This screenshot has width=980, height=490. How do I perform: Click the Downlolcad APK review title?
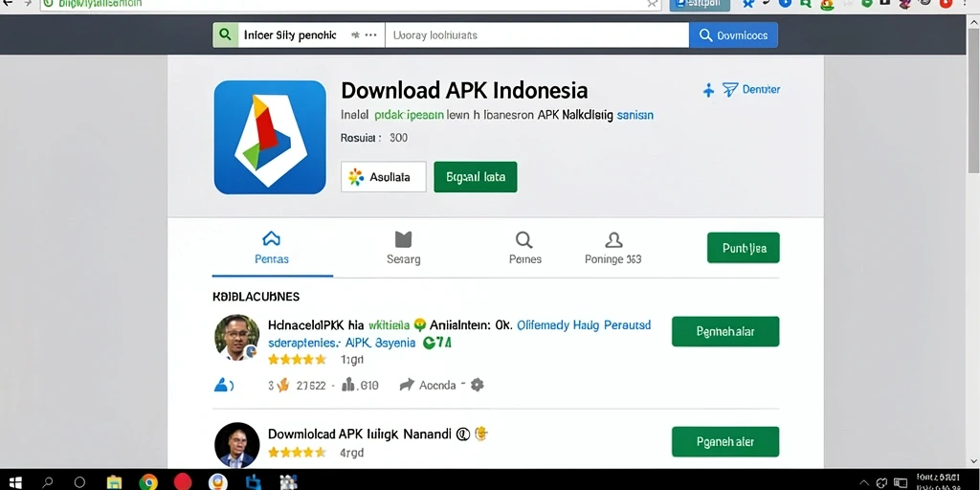[360, 434]
